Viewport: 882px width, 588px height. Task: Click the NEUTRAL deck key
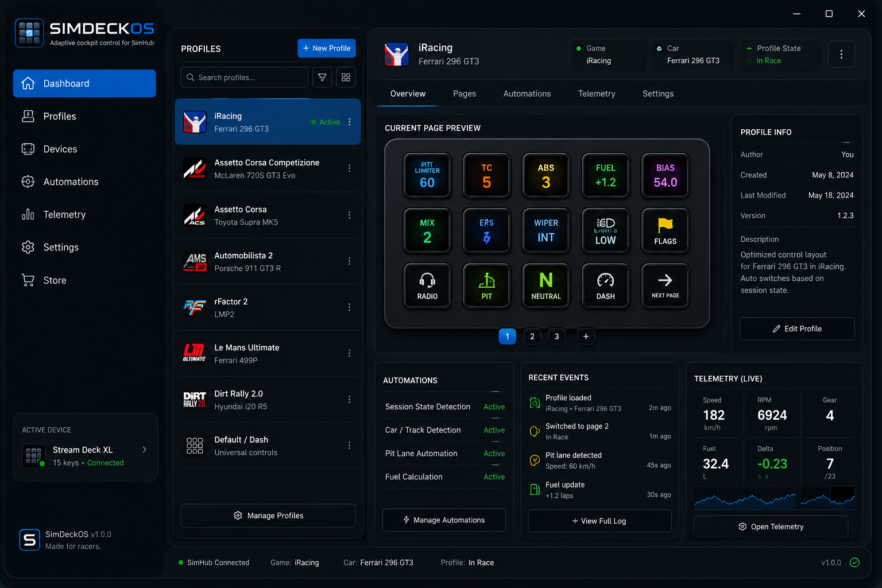[546, 286]
